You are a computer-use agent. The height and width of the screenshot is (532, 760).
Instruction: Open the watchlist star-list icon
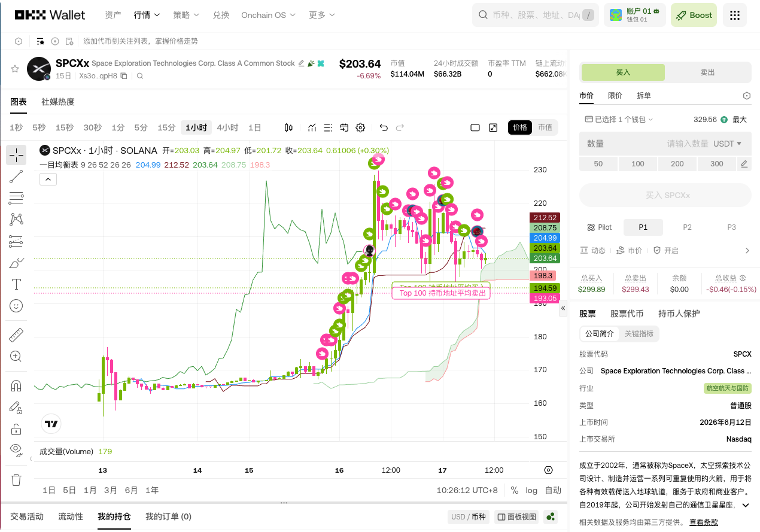41,41
